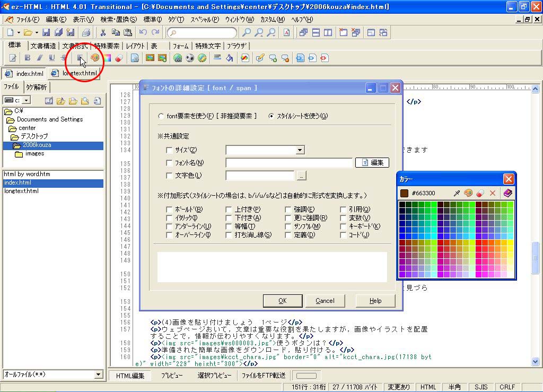543x392 pixels.
Task: Check the 打ち消し線 checkbox
Action: [228, 235]
